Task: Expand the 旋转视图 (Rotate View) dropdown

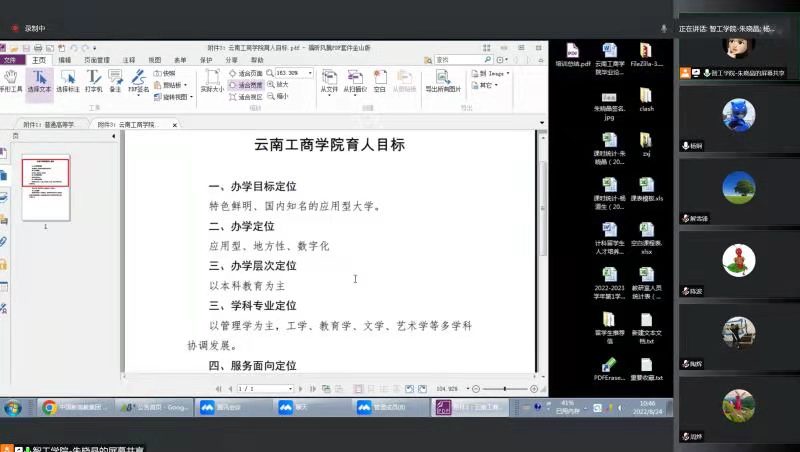Action: coord(188,97)
